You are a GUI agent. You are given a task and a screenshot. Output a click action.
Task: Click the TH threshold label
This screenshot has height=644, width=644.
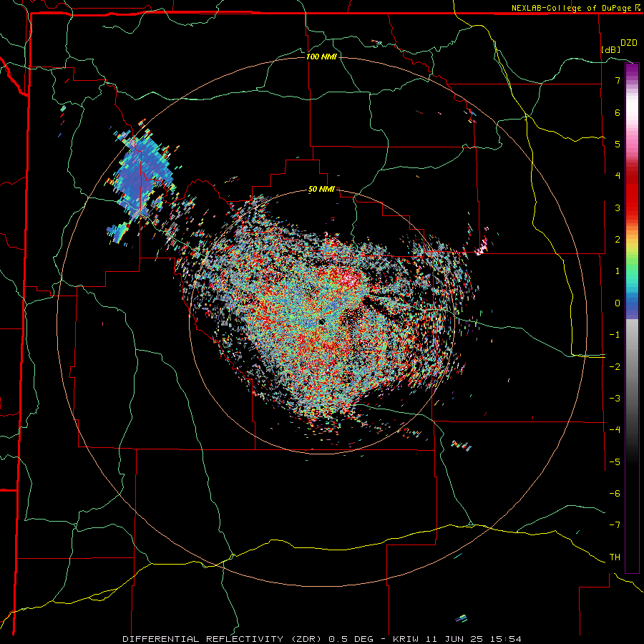click(615, 557)
